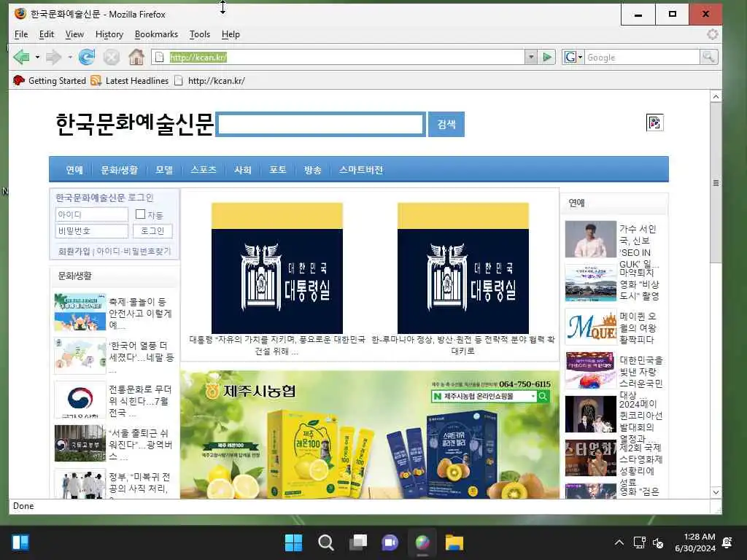Go to the Home page icon
747x560 pixels.
coord(136,57)
